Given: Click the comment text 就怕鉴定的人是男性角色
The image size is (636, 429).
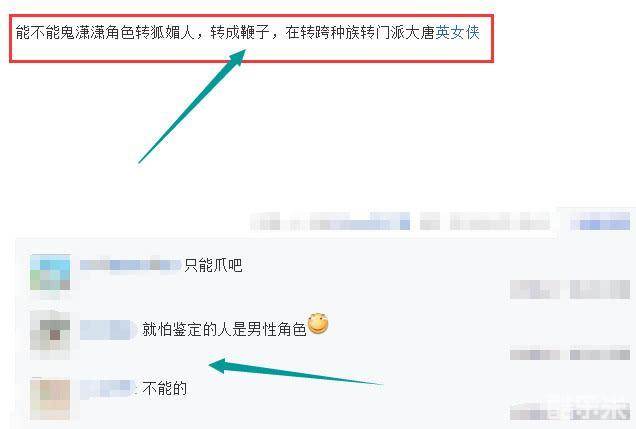Looking at the screenshot, I should 224,329.
